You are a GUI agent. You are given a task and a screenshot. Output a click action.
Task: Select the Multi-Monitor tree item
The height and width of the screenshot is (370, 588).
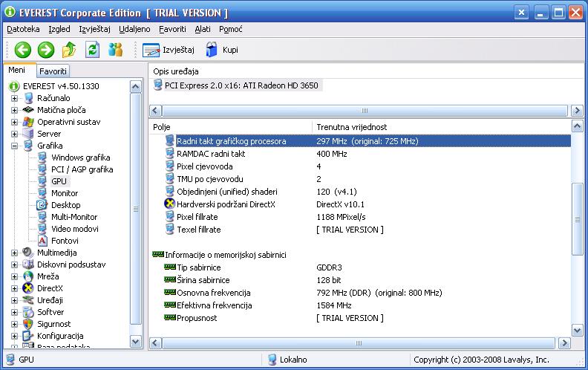pyautogui.click(x=74, y=217)
